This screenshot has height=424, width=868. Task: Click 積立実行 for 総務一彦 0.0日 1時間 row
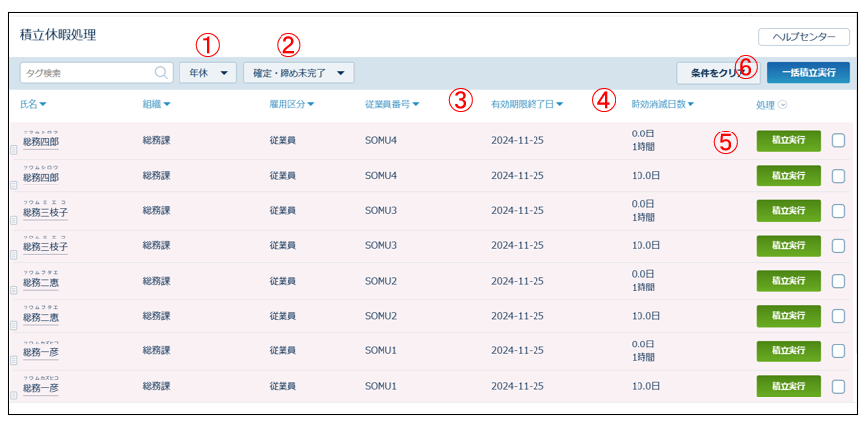(789, 350)
